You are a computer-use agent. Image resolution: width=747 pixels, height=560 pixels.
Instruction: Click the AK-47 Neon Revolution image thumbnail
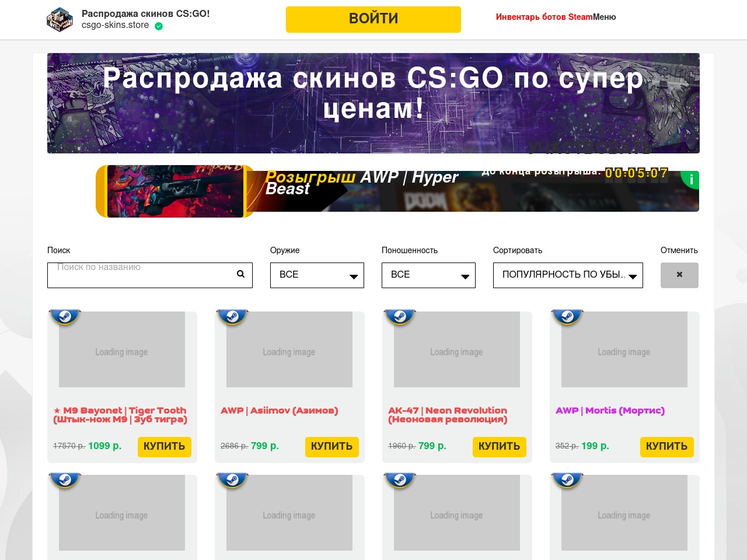point(457,349)
